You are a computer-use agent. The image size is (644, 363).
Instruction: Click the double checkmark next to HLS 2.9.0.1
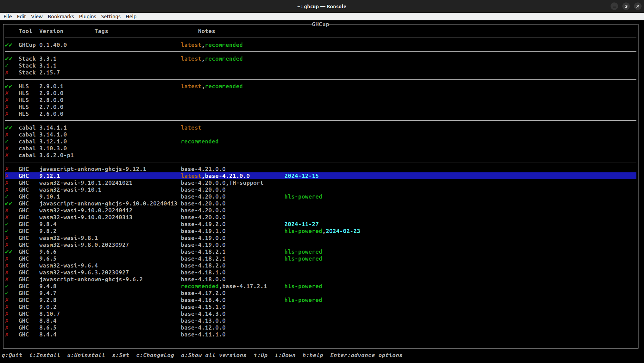click(8, 87)
